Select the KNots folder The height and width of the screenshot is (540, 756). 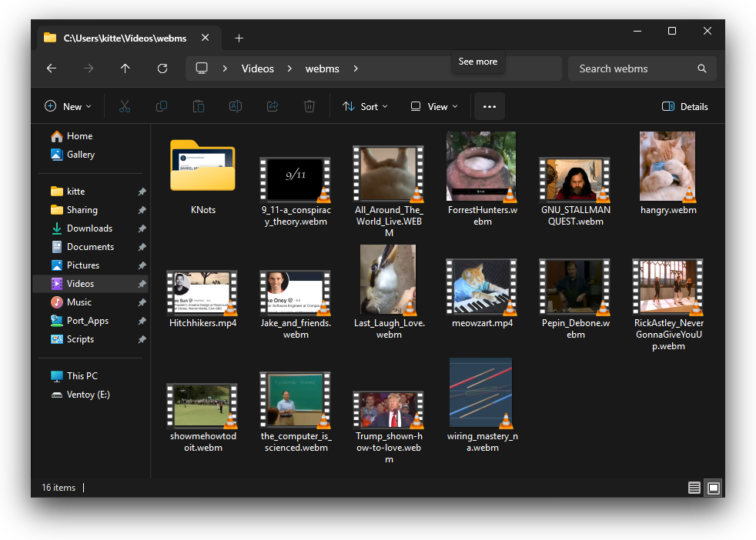click(x=203, y=177)
